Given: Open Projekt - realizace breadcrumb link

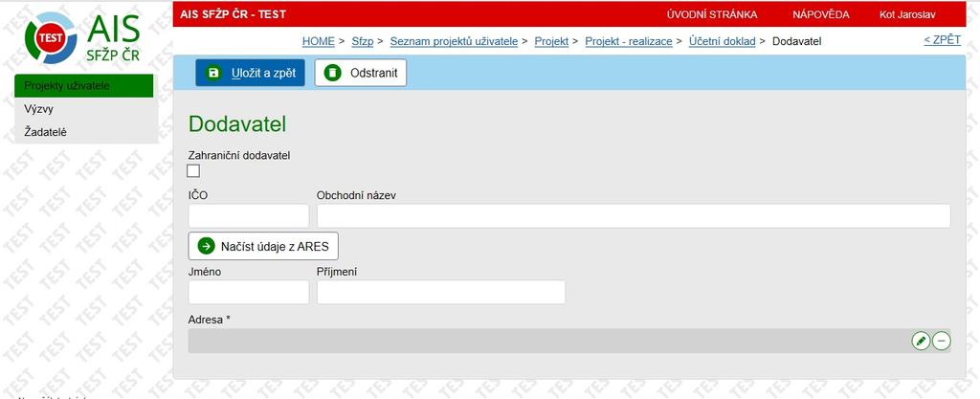Looking at the screenshot, I should coord(629,41).
